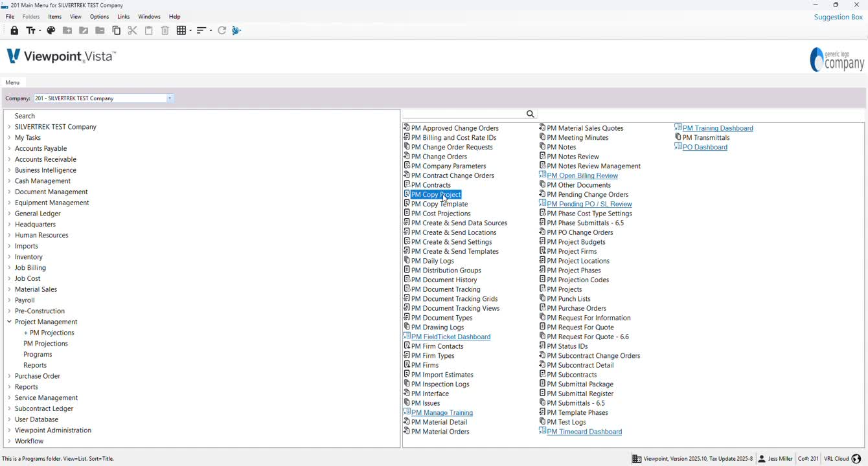
Task: Open the View menu
Action: click(x=76, y=17)
